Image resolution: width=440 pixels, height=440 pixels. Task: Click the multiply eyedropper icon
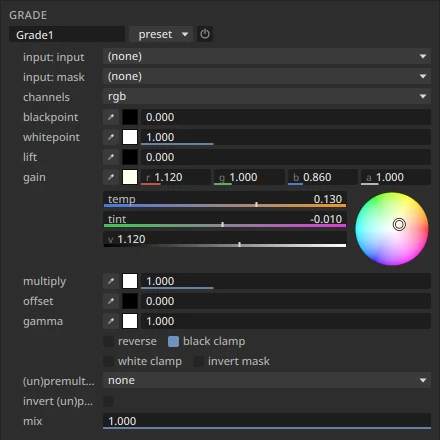[111, 281]
